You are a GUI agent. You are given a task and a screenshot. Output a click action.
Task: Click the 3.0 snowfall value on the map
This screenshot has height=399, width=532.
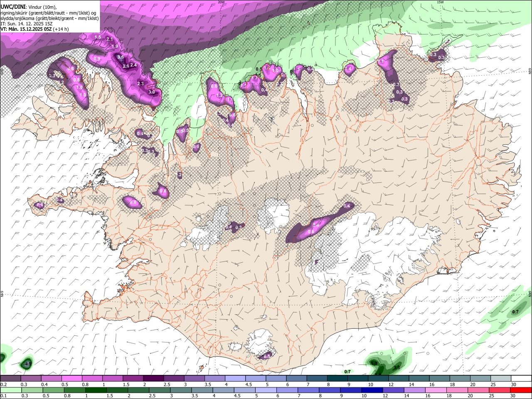tap(152, 92)
